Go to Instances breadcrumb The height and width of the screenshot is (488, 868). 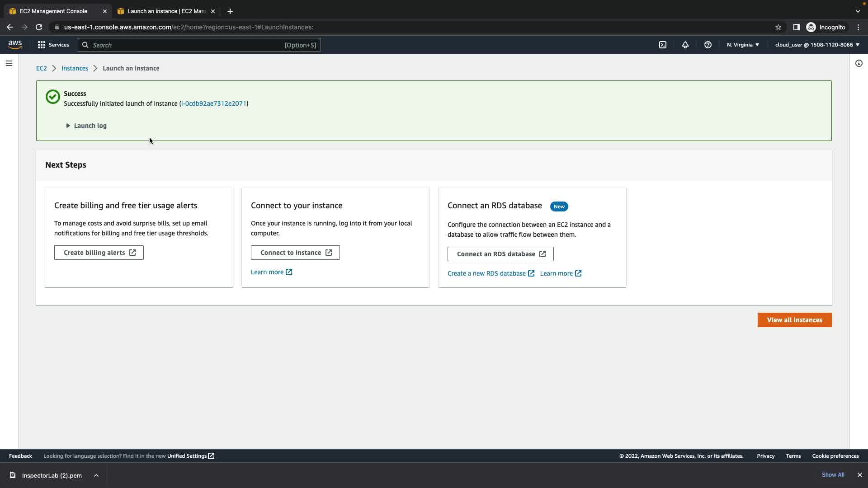[75, 68]
